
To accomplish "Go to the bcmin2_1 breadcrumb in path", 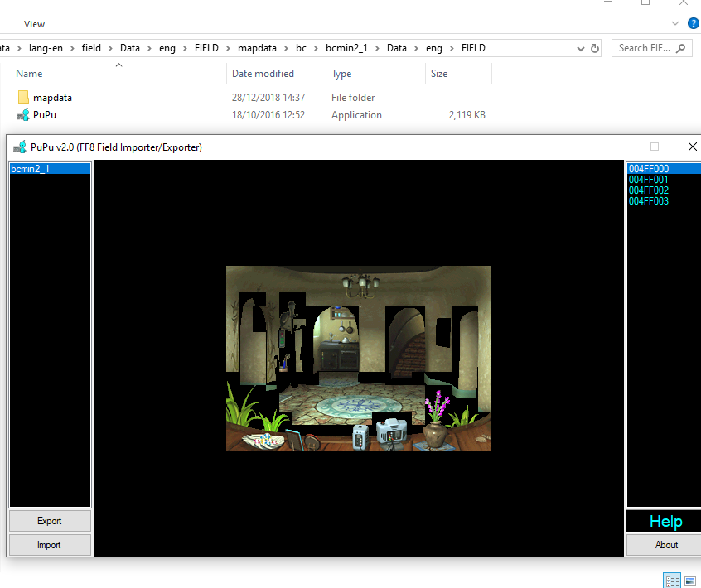I will tap(346, 48).
